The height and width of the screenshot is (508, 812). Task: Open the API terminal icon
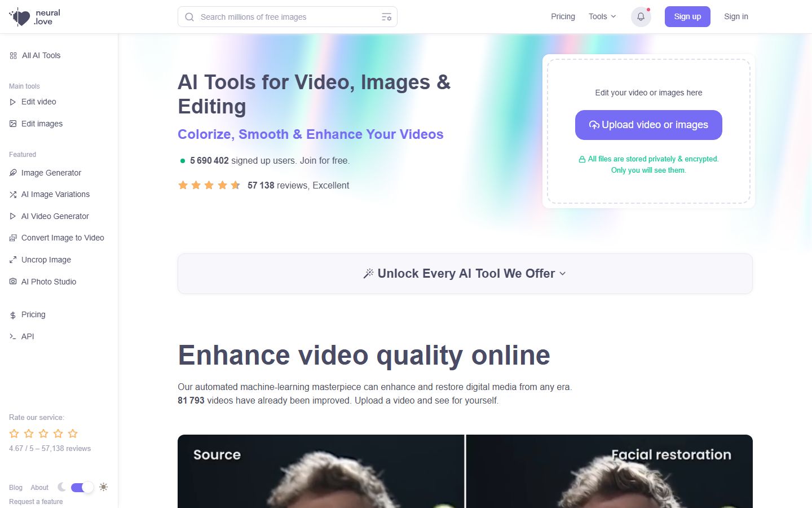[x=13, y=336]
